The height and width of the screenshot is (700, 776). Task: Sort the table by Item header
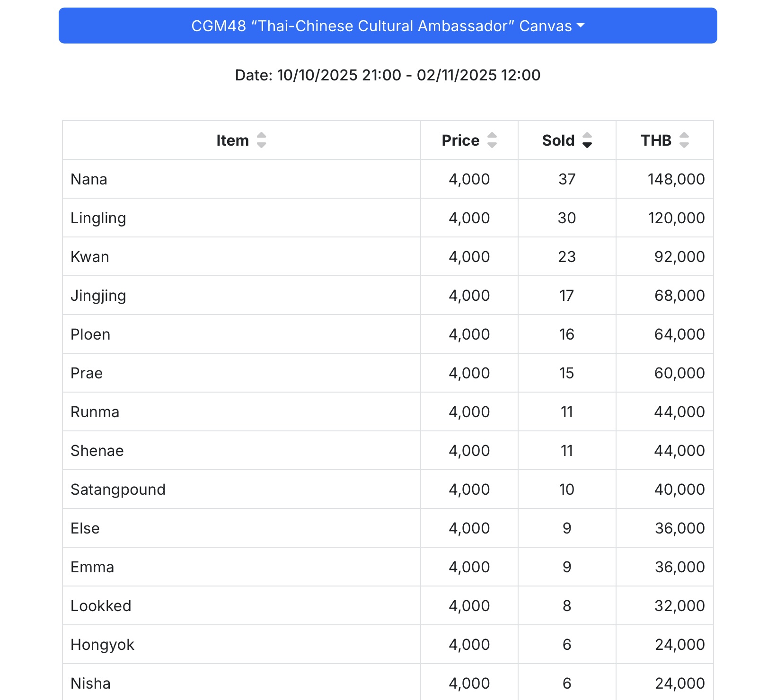click(x=232, y=140)
